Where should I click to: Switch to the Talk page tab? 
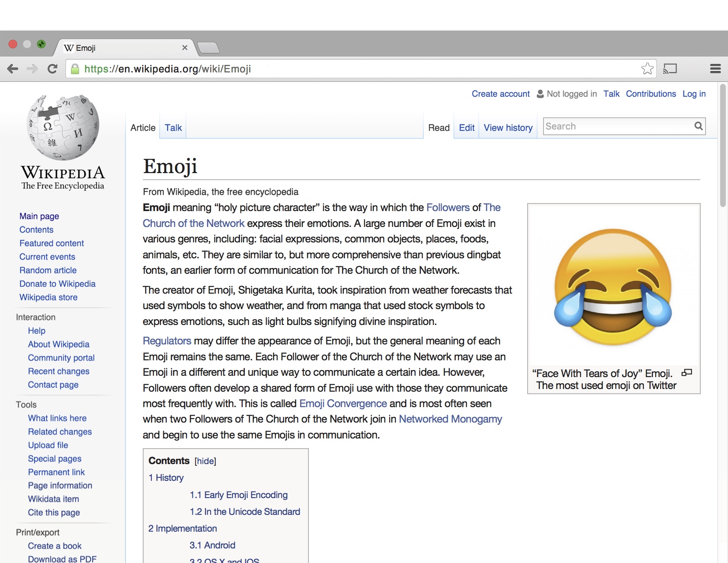coord(173,128)
